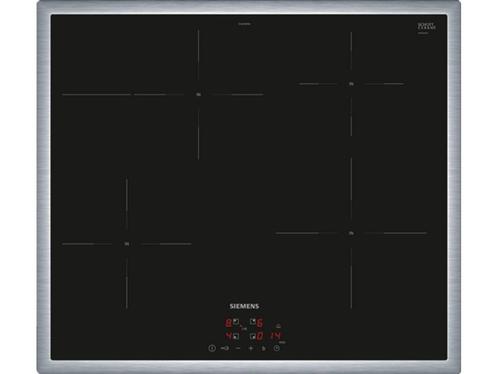Tap the plus power level button
The width and height of the screenshot is (498, 374).
click(251, 348)
